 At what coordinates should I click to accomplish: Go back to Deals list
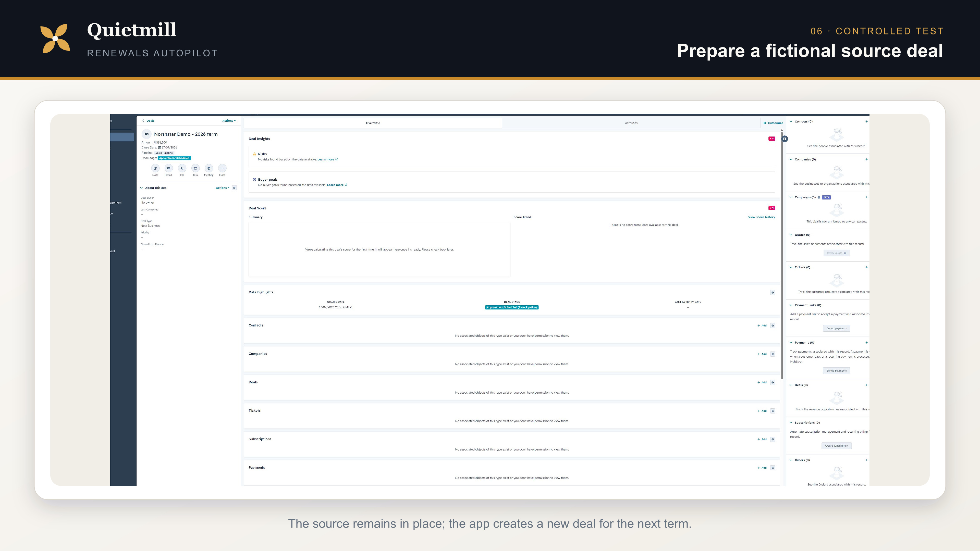[x=148, y=121]
